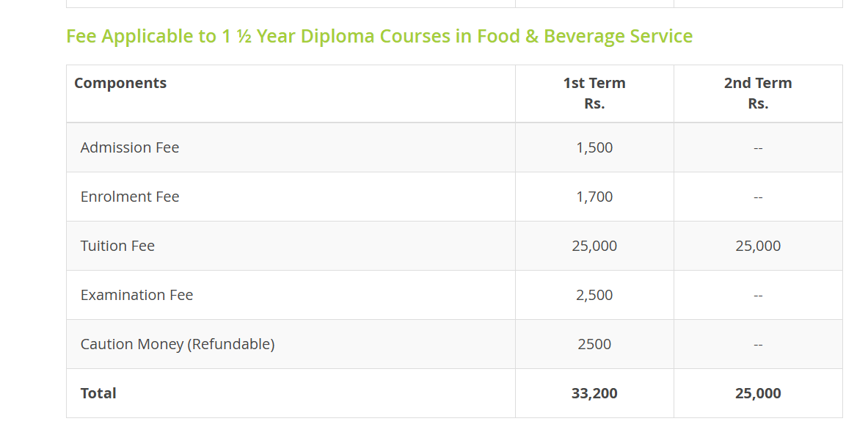The image size is (868, 435).
Task: Click the 1st Term Rs. column header
Action: (x=594, y=94)
